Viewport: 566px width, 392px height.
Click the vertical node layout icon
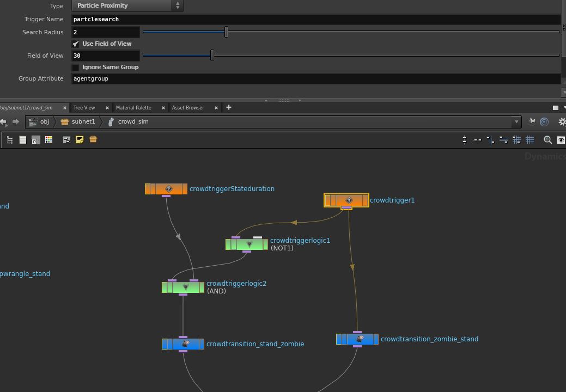(x=491, y=140)
